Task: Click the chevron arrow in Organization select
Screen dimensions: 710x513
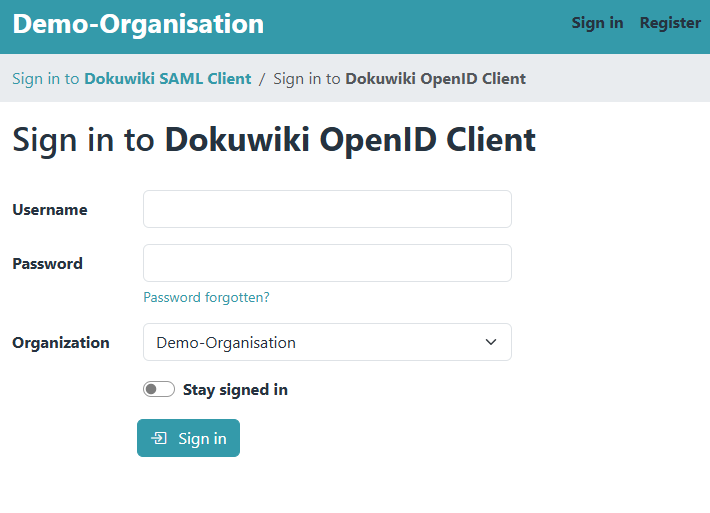Action: click(491, 342)
